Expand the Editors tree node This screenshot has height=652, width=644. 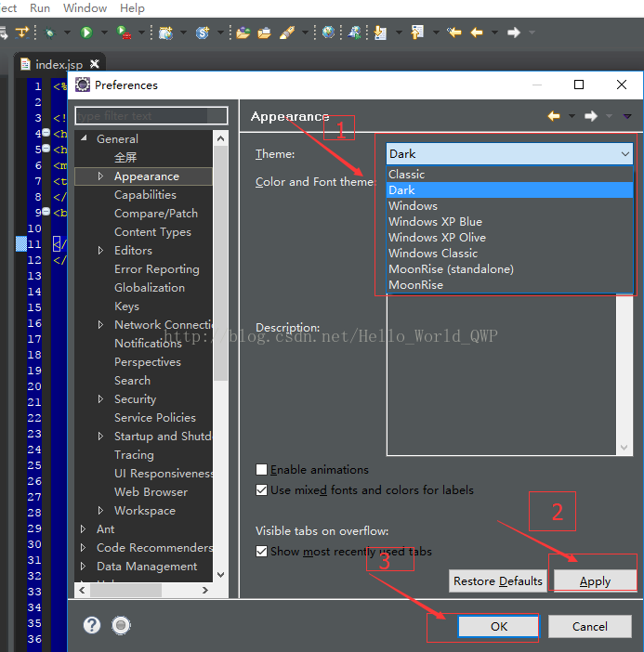tap(100, 251)
